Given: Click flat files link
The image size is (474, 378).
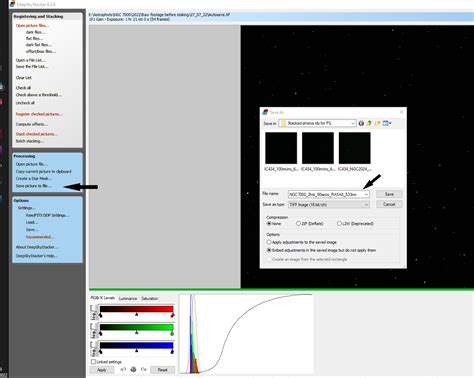Looking at the screenshot, I should [34, 39].
